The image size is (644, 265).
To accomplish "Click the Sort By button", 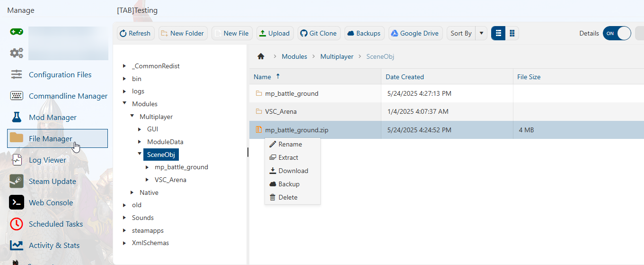I will 461,33.
